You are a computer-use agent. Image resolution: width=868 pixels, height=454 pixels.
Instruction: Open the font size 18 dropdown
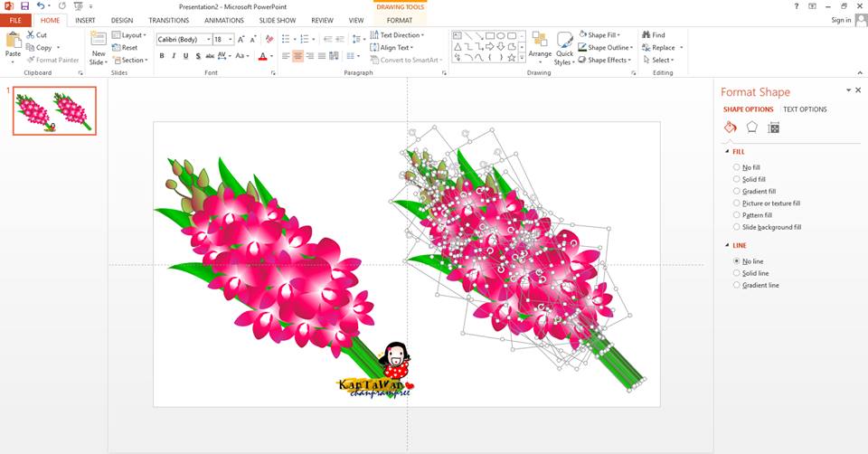[231, 39]
